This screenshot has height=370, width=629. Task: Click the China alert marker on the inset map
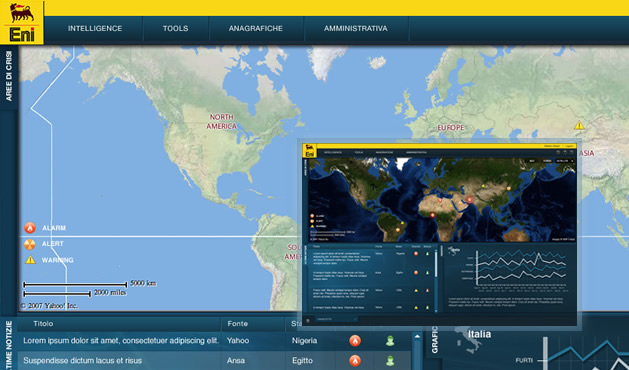(x=509, y=188)
